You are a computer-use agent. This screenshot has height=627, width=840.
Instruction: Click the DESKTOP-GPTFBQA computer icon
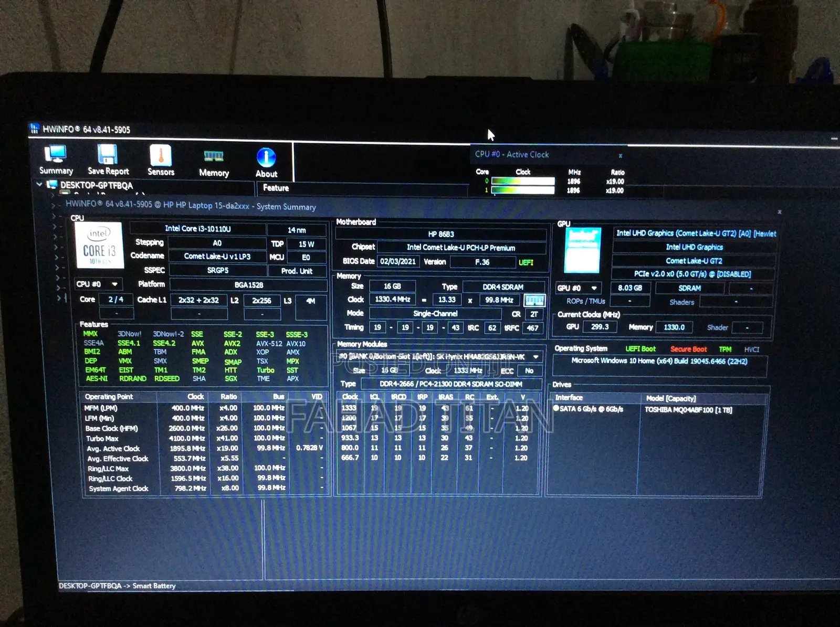[51, 185]
